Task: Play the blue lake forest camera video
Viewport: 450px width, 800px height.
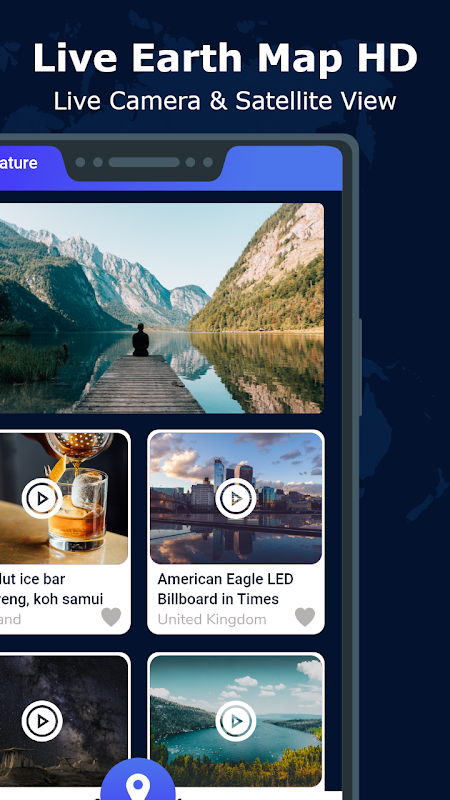Action: point(236,721)
